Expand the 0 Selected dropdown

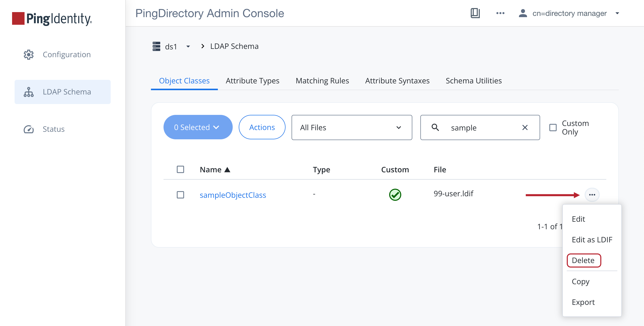coord(198,127)
